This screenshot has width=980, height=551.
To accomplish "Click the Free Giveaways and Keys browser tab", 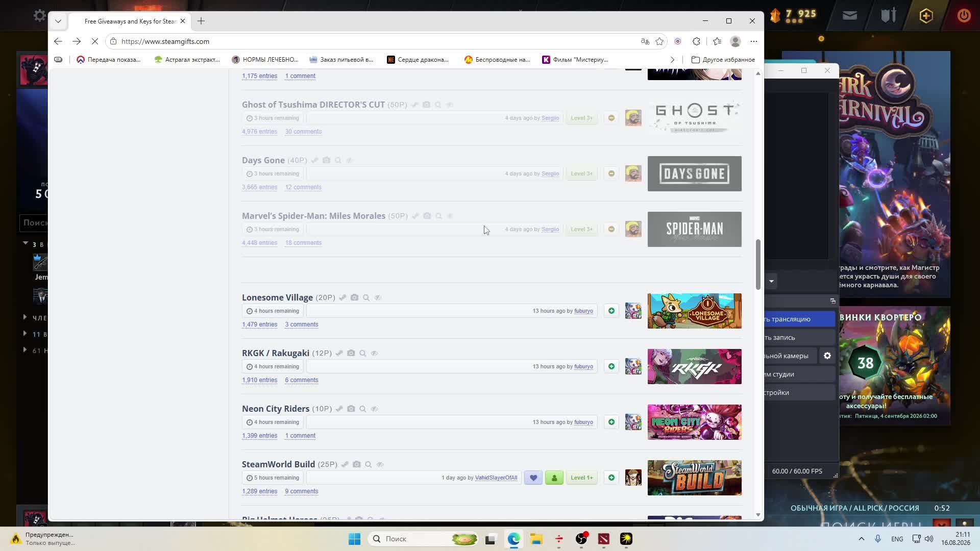I will (x=130, y=21).
